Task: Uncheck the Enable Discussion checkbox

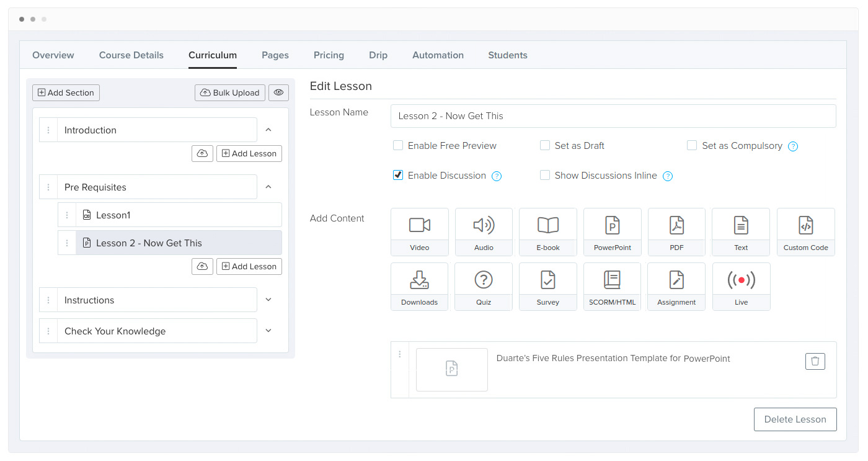Action: point(398,176)
